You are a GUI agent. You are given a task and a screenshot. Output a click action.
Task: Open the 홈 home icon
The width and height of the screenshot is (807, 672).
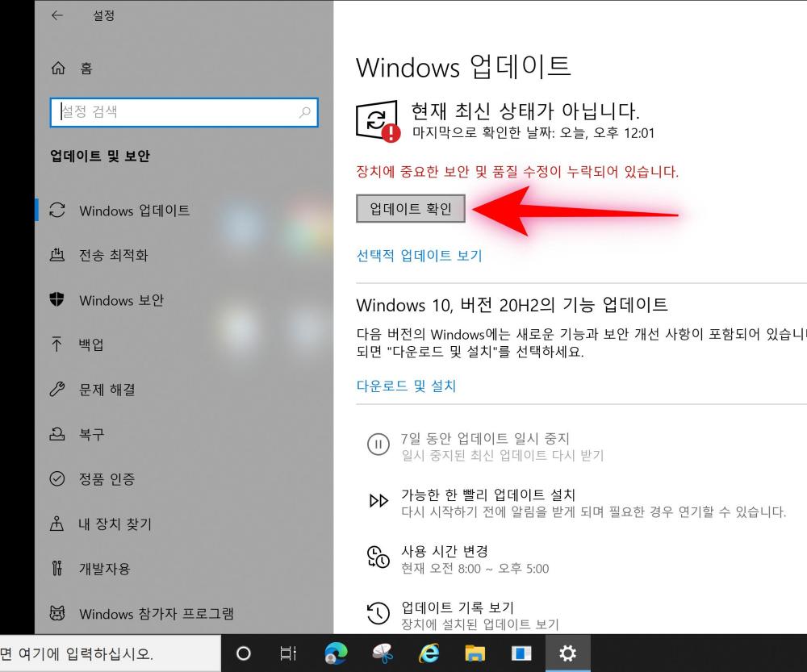click(58, 68)
